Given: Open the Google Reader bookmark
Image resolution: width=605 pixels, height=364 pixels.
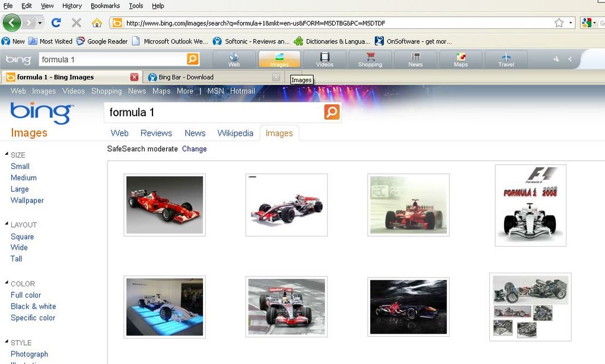Looking at the screenshot, I should pos(102,41).
